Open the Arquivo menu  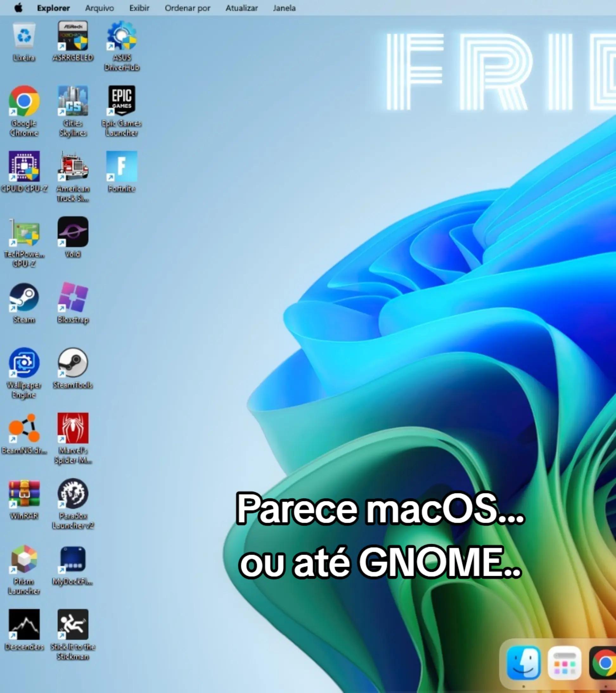click(x=99, y=8)
